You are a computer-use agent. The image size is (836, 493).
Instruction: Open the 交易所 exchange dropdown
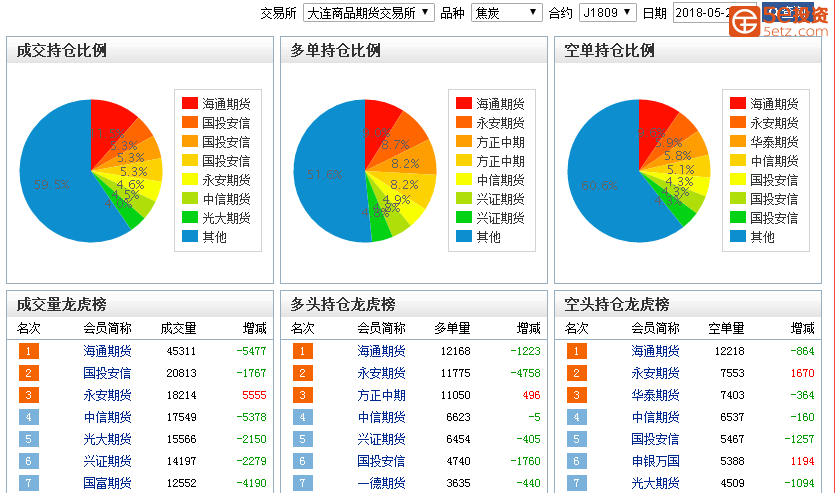click(x=368, y=13)
